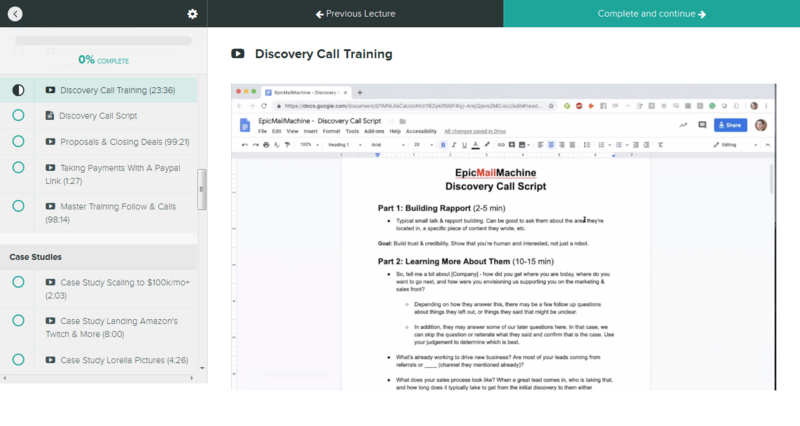Open course settings gear
Viewport: 800px width, 426px height.
pyautogui.click(x=192, y=14)
